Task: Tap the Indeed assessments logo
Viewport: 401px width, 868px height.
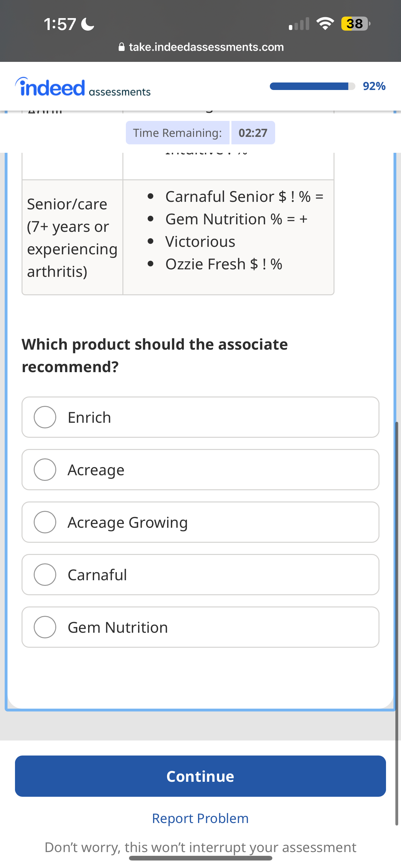Action: [x=82, y=87]
